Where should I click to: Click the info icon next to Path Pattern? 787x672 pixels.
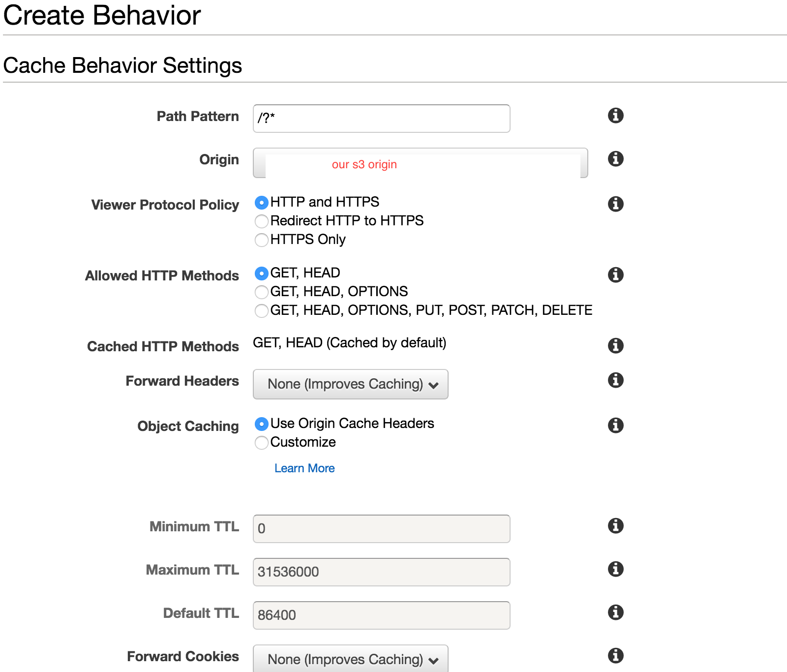[615, 116]
